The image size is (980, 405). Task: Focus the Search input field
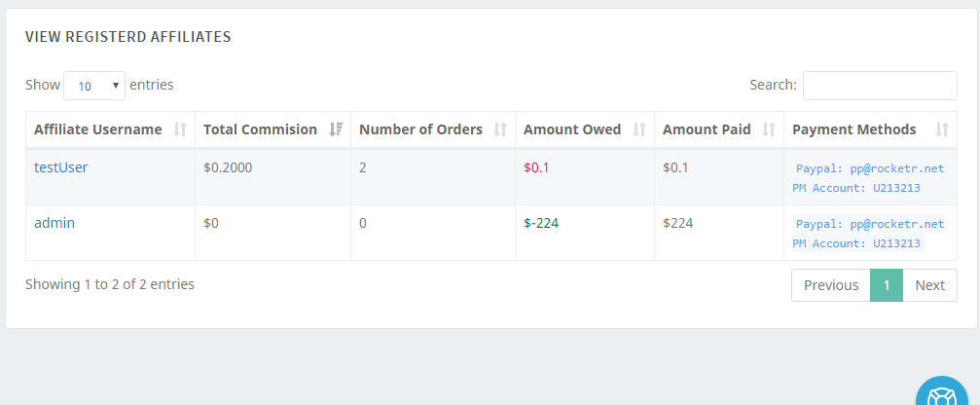click(x=880, y=86)
